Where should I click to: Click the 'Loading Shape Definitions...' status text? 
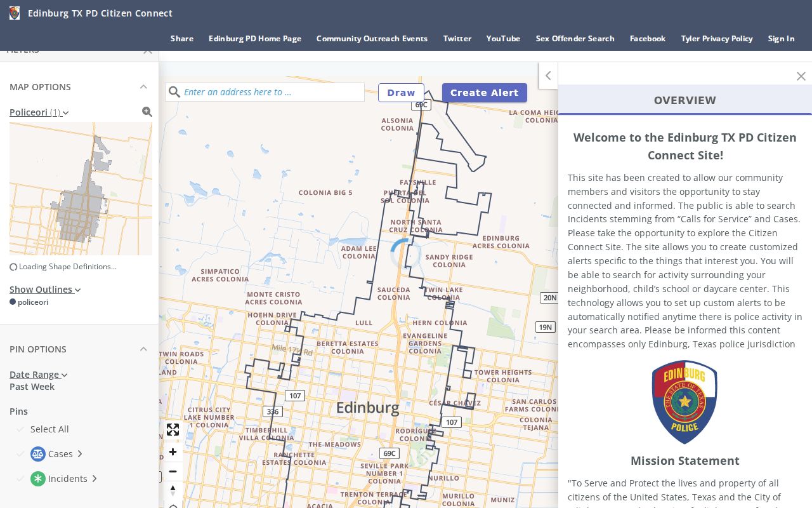pyautogui.click(x=68, y=267)
